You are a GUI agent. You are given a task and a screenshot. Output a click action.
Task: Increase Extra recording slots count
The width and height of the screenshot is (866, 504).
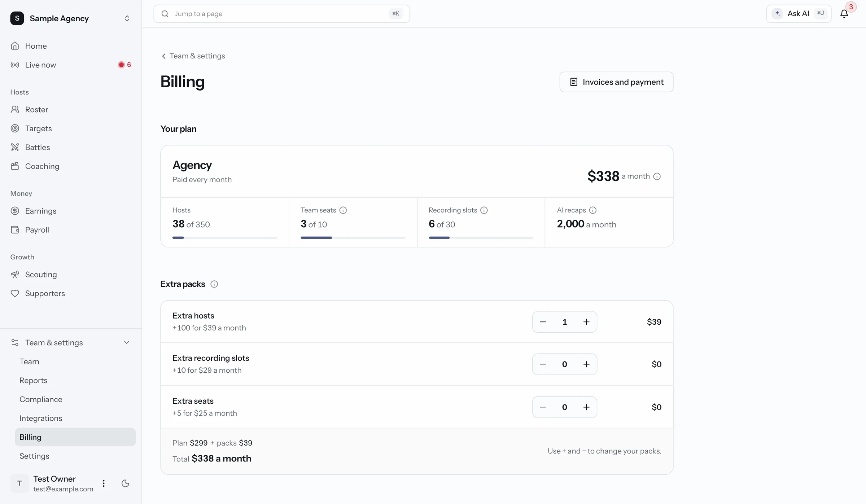click(586, 364)
